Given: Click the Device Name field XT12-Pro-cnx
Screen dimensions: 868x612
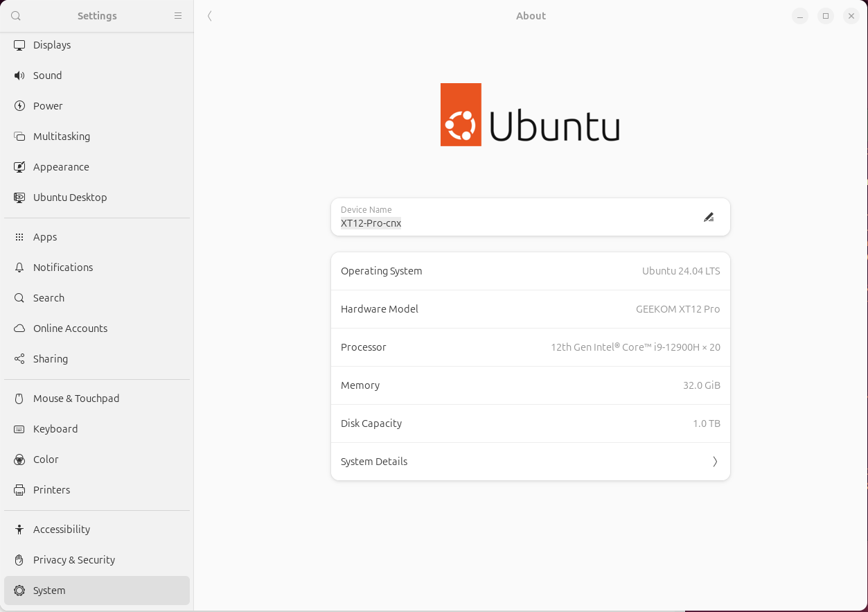Looking at the screenshot, I should [x=531, y=217].
